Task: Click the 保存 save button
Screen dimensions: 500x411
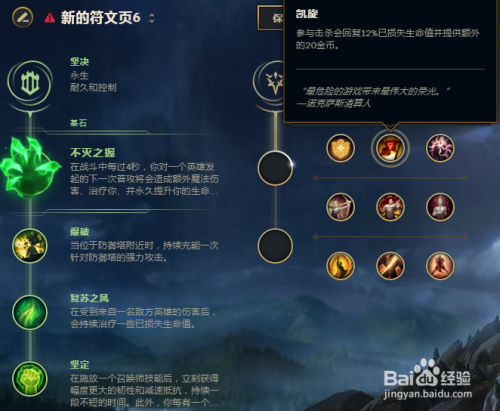Action: point(271,18)
